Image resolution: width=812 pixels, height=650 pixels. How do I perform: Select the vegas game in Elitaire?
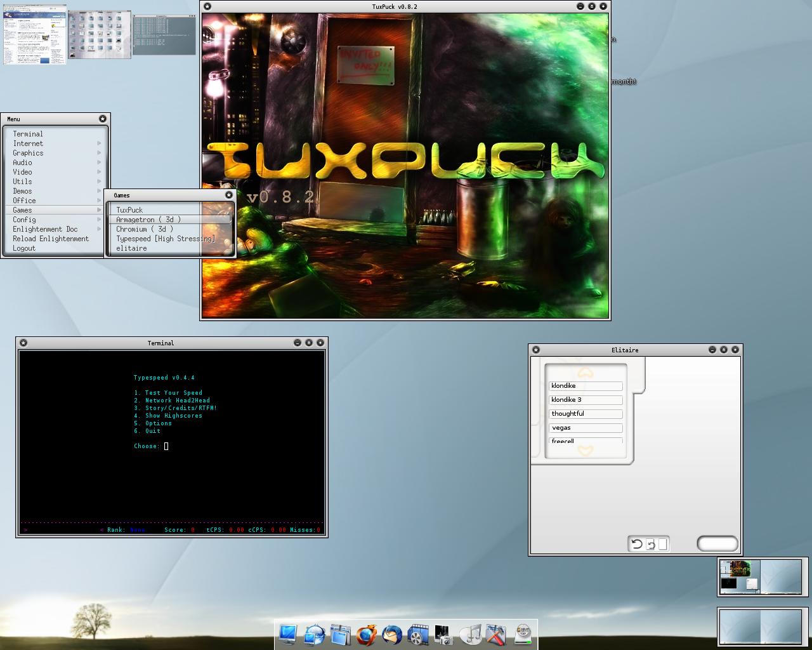(586, 428)
